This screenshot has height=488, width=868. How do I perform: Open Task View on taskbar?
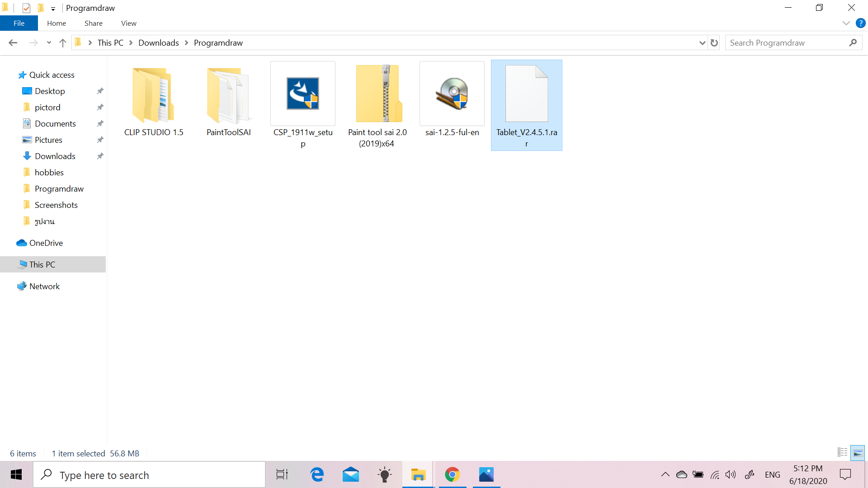coord(282,475)
